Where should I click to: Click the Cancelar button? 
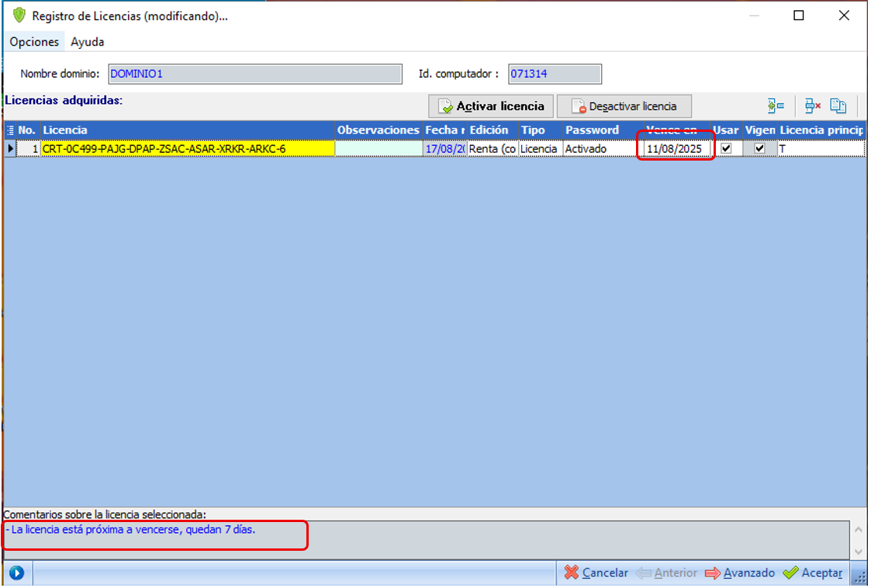[x=596, y=573]
